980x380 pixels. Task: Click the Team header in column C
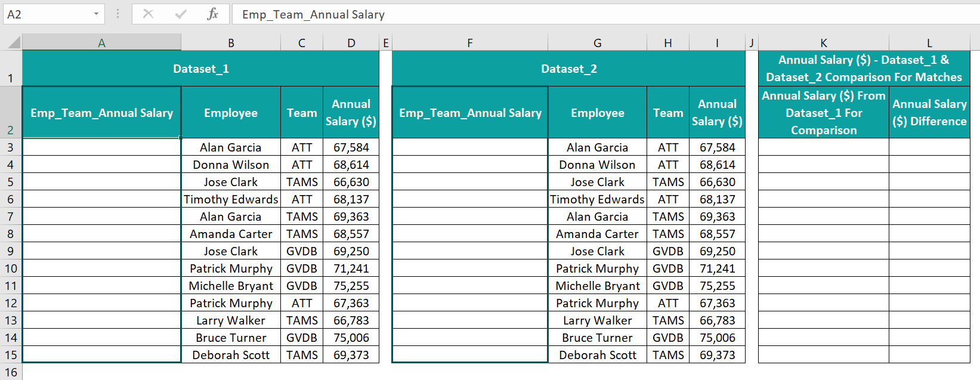302,113
